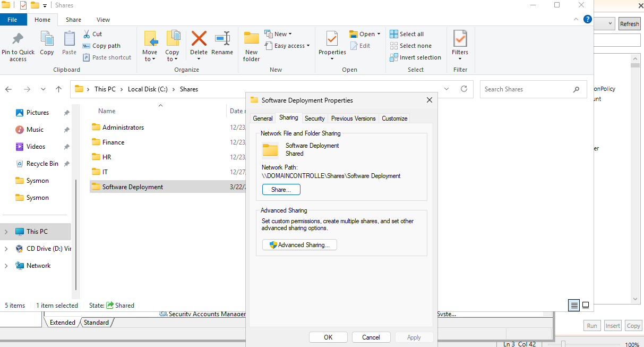Click the Advanced Sharing button
Screen dimensions: 644x347
click(299, 245)
